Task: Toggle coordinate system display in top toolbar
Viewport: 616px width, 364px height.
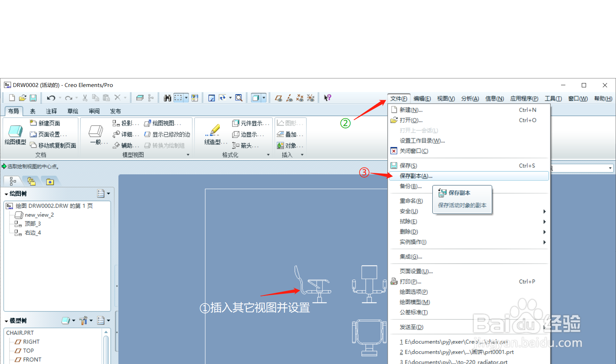Action: 310,97
